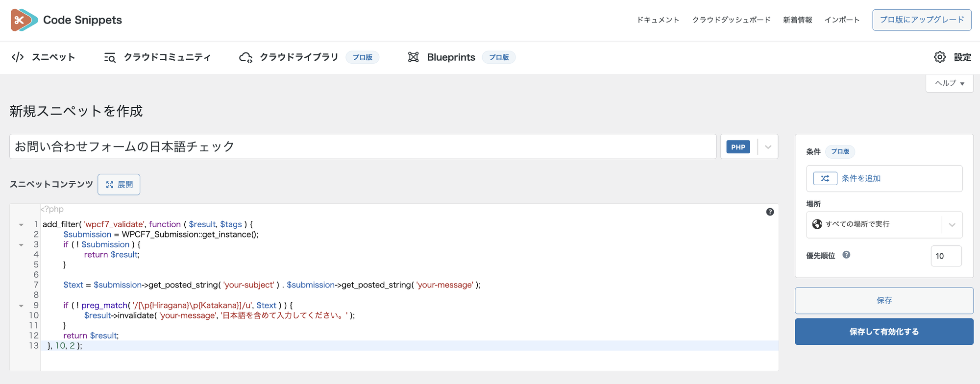Image resolution: width=980 pixels, height=384 pixels.
Task: Click the 展開 expand editor button
Action: 119,185
